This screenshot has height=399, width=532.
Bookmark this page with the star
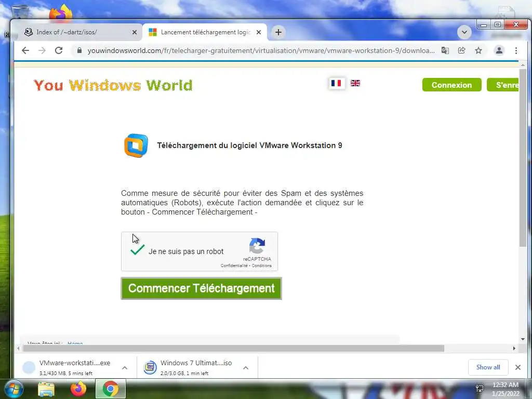click(x=478, y=50)
